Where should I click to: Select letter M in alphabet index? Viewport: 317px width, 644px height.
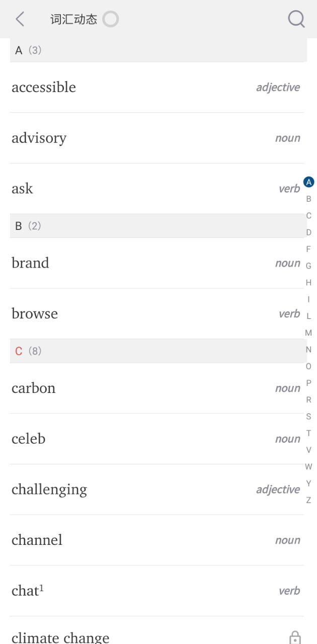[x=308, y=333]
